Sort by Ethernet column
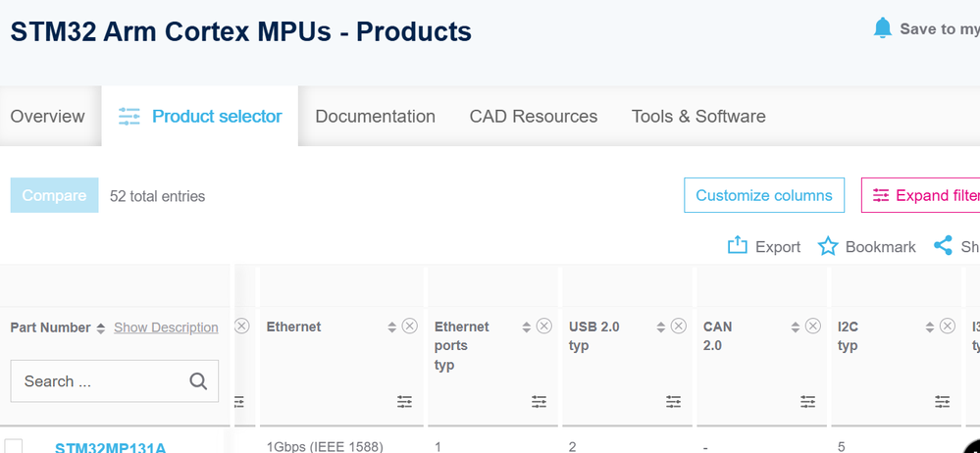Screen dimensions: 980x453 [391, 327]
